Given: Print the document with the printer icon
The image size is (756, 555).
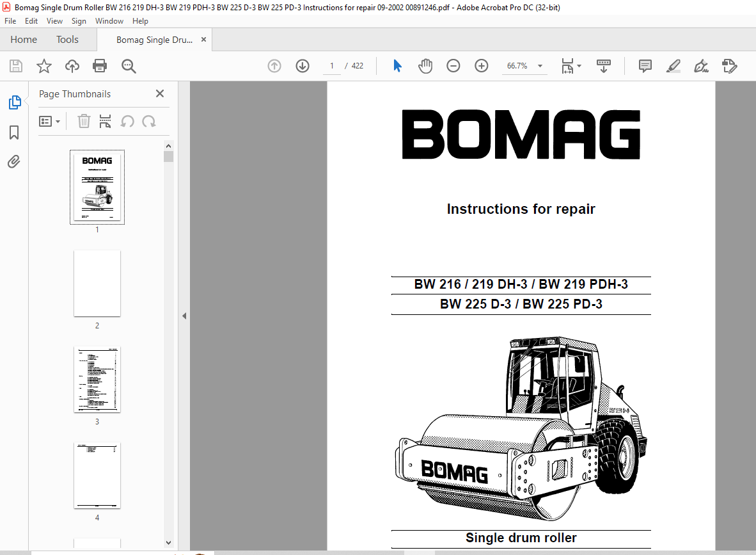Looking at the screenshot, I should [100, 66].
